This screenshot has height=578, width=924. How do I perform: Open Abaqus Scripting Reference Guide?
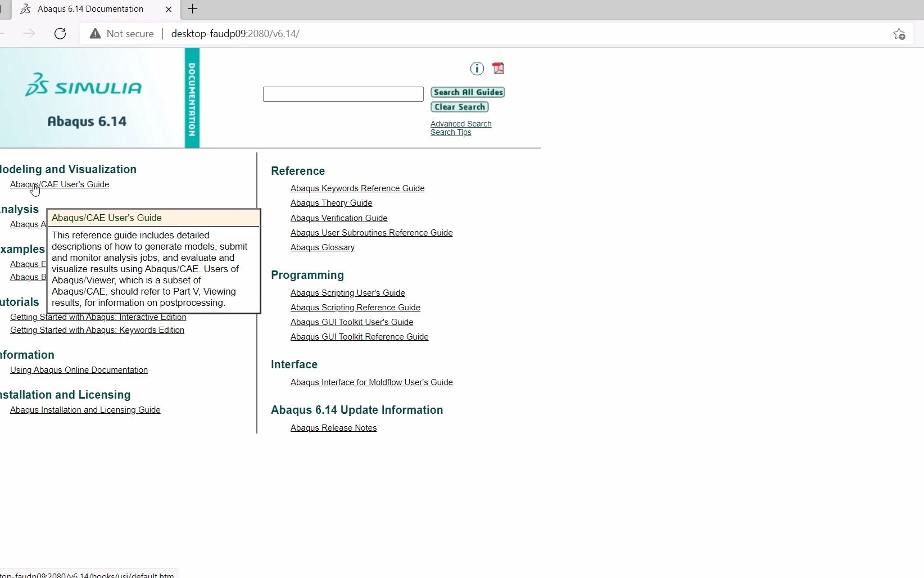(x=355, y=308)
